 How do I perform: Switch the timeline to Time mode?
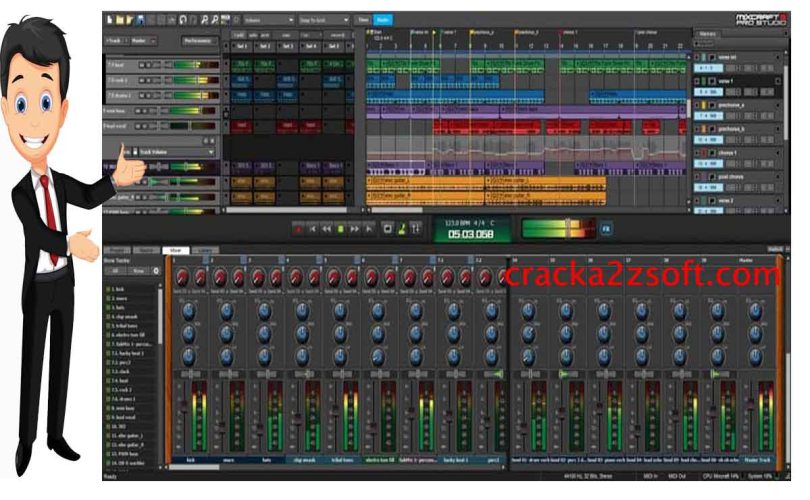pyautogui.click(x=363, y=20)
